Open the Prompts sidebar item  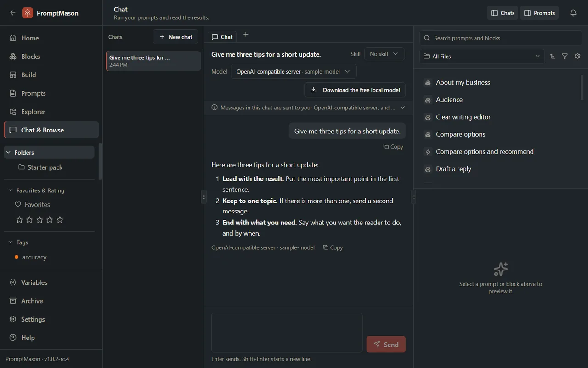tap(51, 93)
